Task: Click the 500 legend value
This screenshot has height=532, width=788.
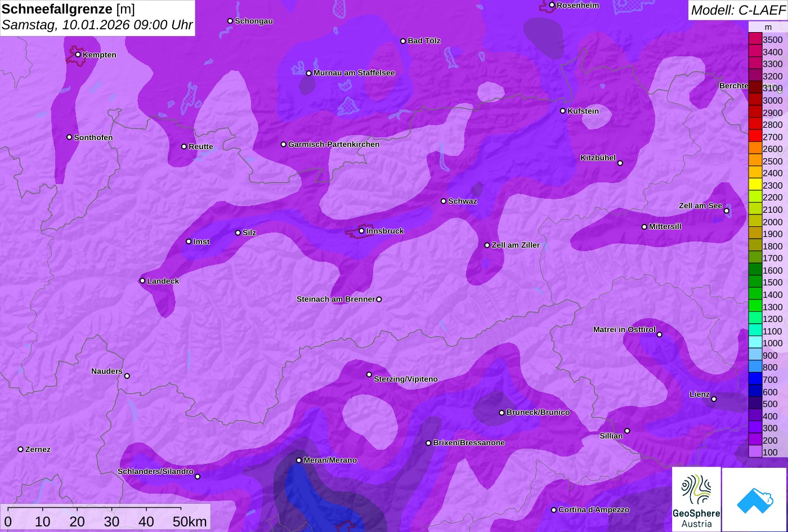Action: pos(770,404)
